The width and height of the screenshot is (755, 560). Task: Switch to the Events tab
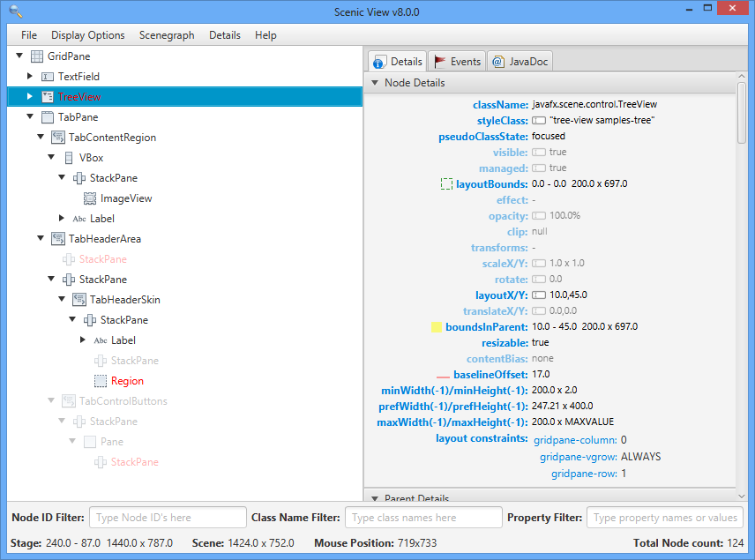(457, 62)
